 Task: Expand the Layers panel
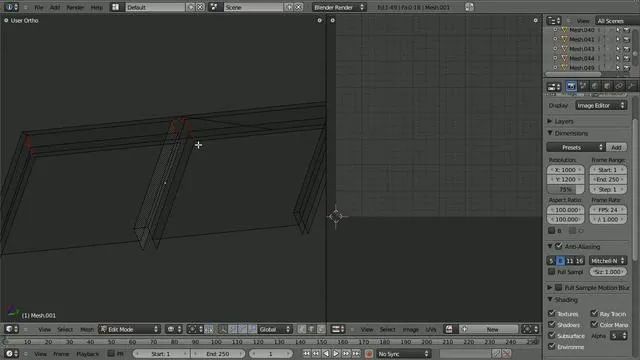[x=564, y=121]
